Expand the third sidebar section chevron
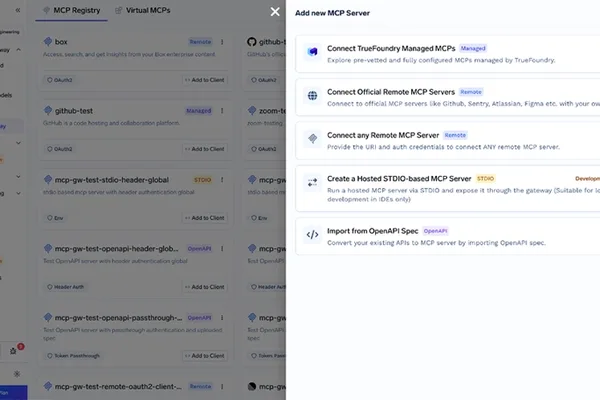Image resolution: width=600 pixels, height=400 pixels. (x=18, y=176)
